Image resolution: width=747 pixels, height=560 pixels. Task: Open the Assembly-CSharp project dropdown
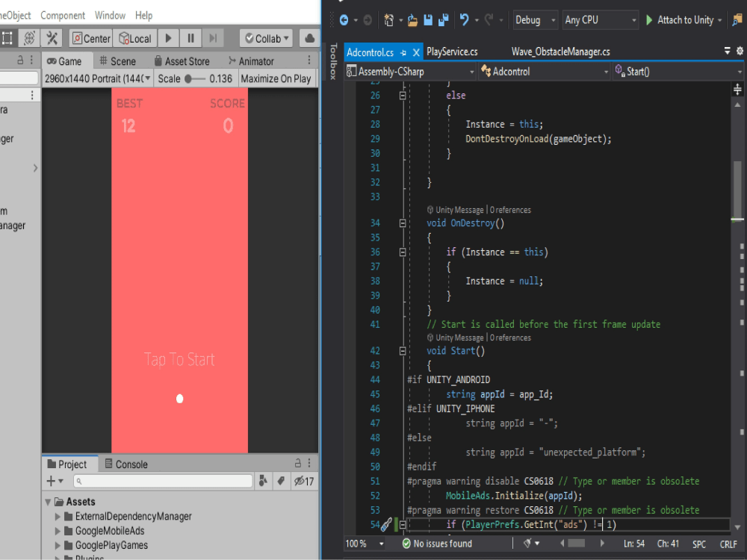[x=410, y=72]
